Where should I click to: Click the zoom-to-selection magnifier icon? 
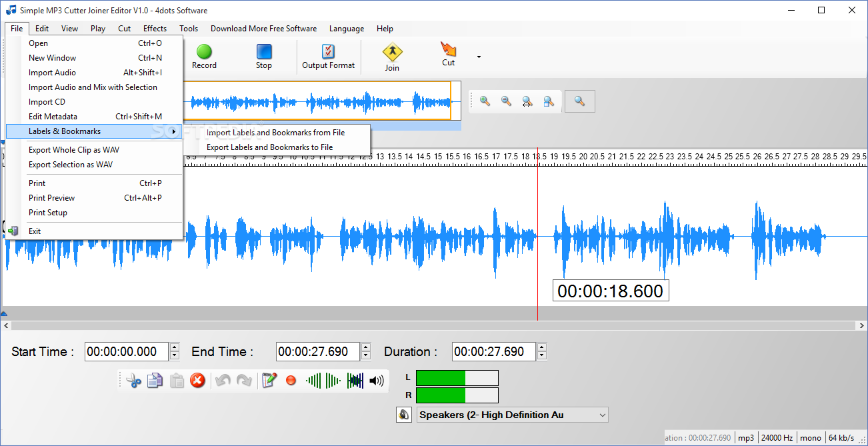pos(548,101)
